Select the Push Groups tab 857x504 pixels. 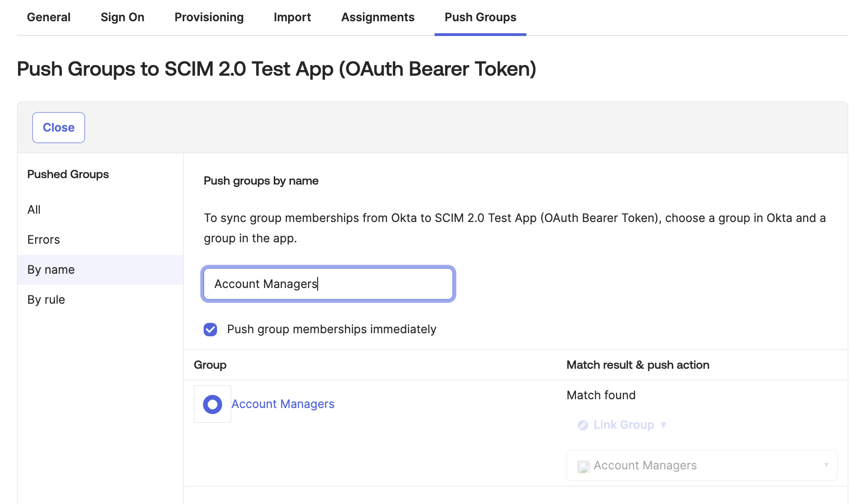(480, 18)
